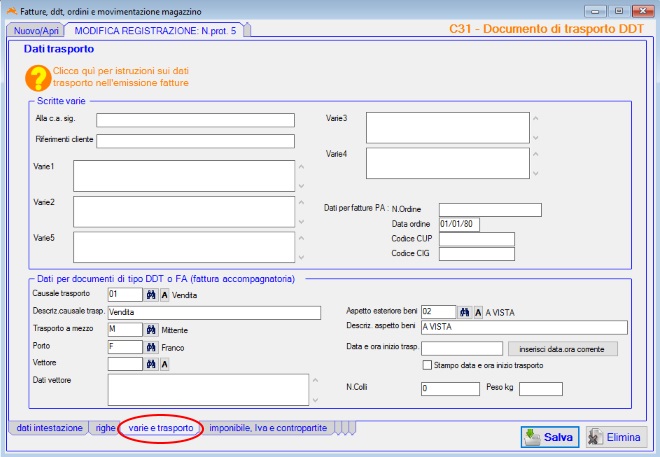Click the A button beside Aspetto esteriore beni
Screen dimensions: 660x457
point(478,312)
